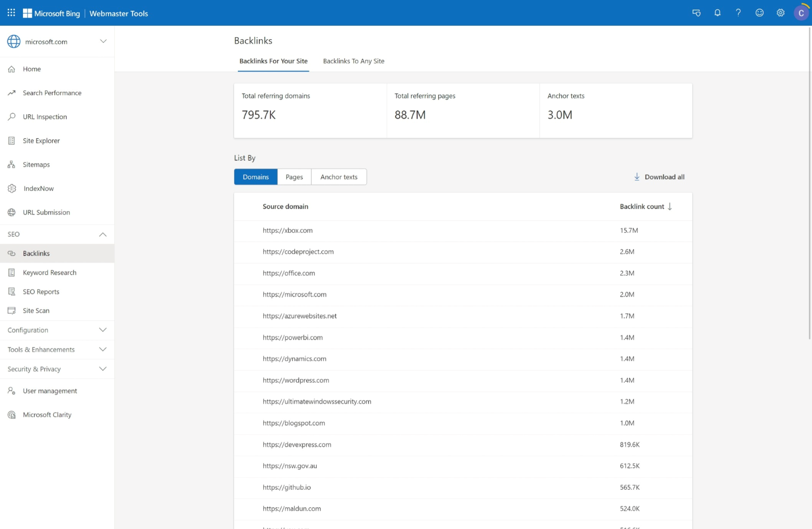Open the https://xbox.com source domain row
This screenshot has width=812, height=529.
click(x=288, y=230)
